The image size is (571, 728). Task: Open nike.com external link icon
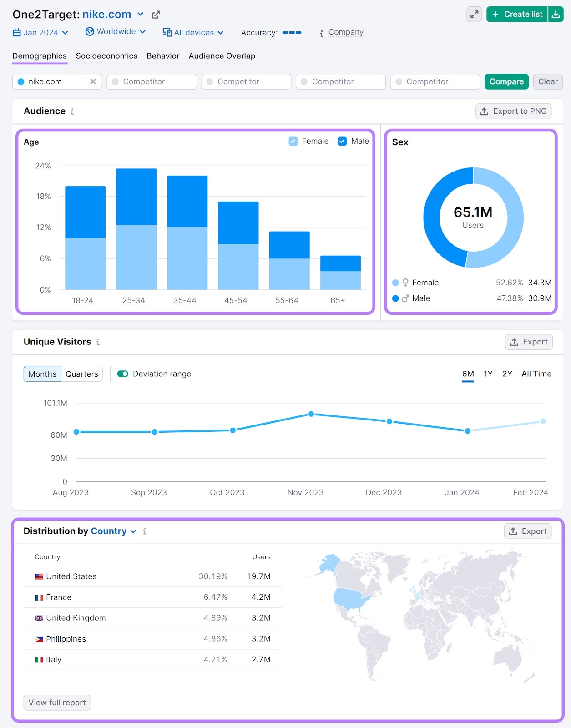click(x=156, y=15)
